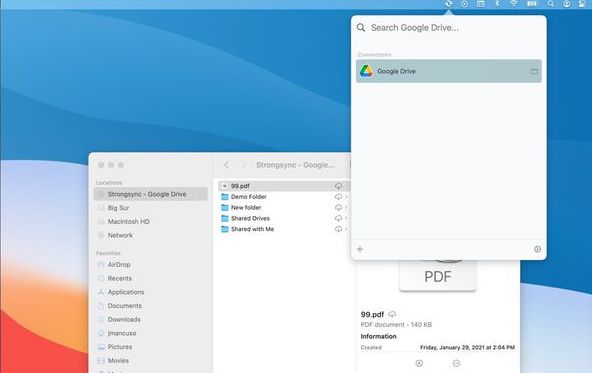The height and width of the screenshot is (373, 592).
Task: Open Pictures in the sidebar
Action: point(120,347)
